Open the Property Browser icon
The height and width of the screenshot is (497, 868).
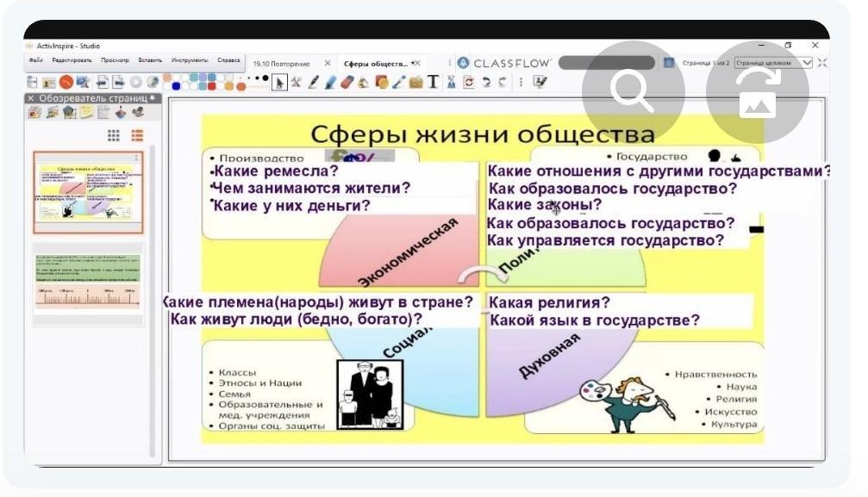point(103,112)
